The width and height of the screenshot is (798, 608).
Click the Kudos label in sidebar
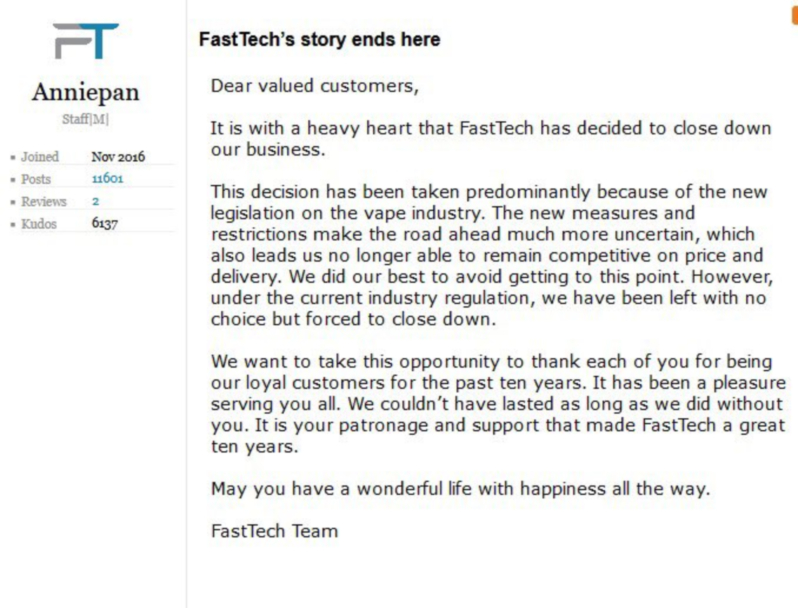(x=39, y=223)
